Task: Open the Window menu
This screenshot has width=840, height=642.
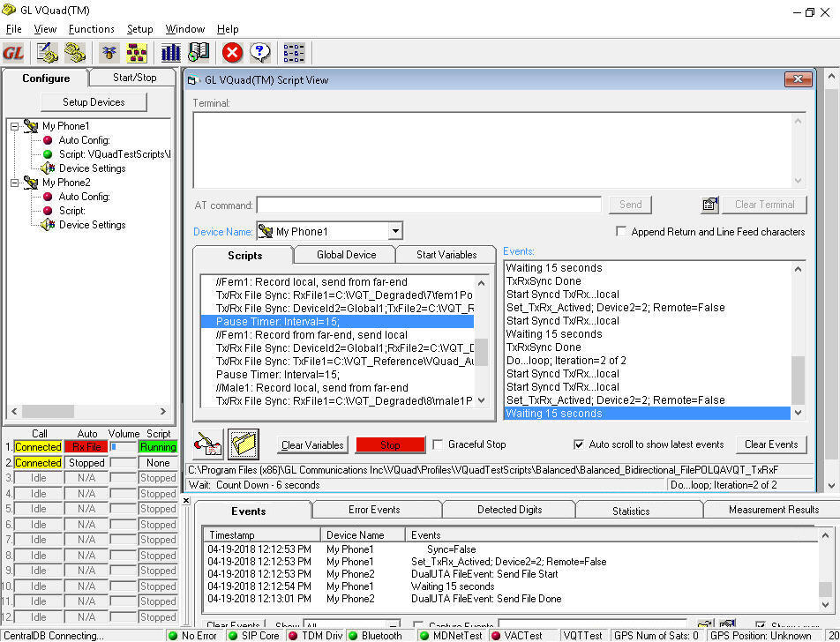Action: point(184,29)
